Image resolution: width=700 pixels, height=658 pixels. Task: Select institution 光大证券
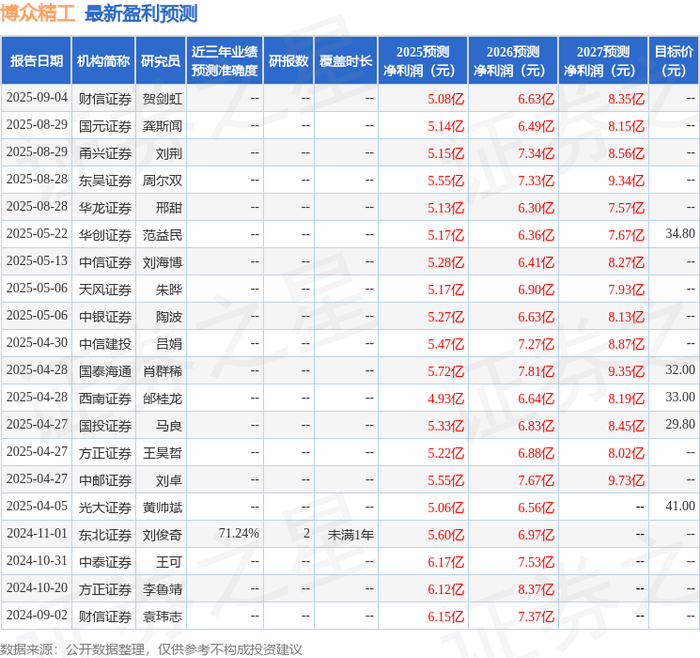pyautogui.click(x=105, y=508)
